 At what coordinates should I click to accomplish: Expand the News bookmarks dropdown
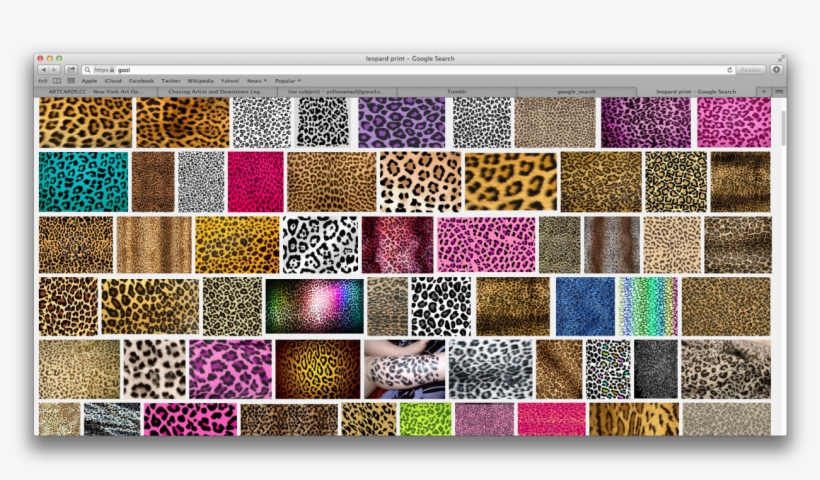tap(257, 81)
